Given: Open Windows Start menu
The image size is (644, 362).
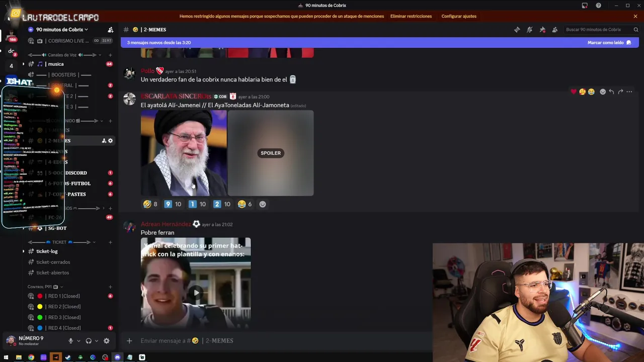Looking at the screenshot, I should coord(6,357).
